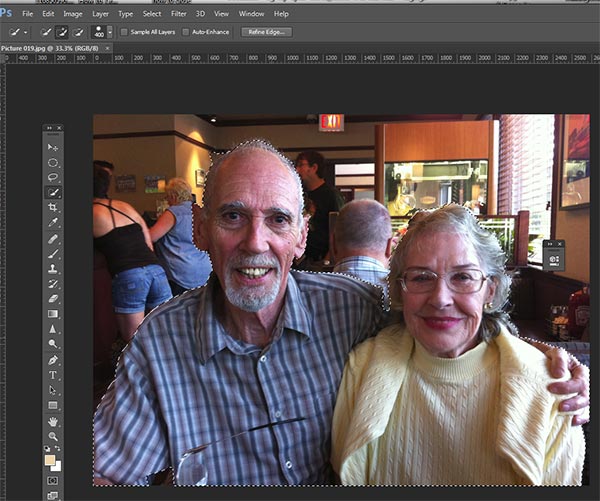Select the Clone Stamp tool
The width and height of the screenshot is (600, 501).
(53, 269)
